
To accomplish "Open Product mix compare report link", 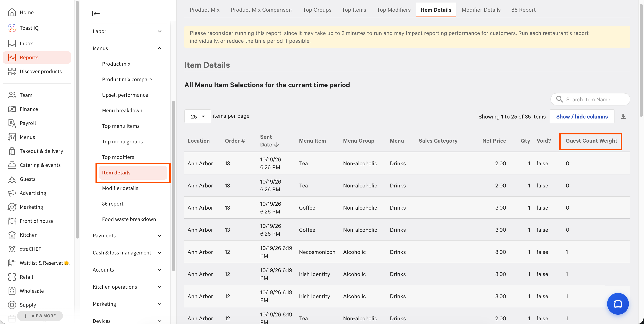I will (127, 79).
